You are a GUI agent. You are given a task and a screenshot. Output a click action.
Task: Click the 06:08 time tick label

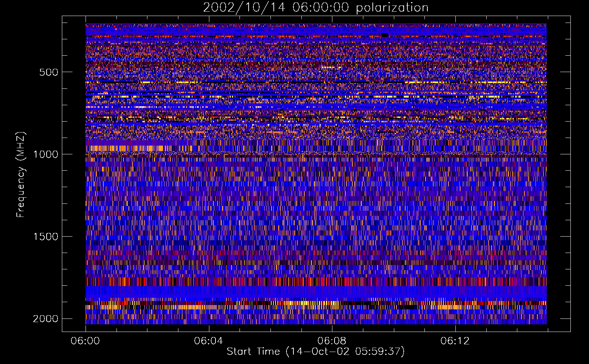(332, 341)
